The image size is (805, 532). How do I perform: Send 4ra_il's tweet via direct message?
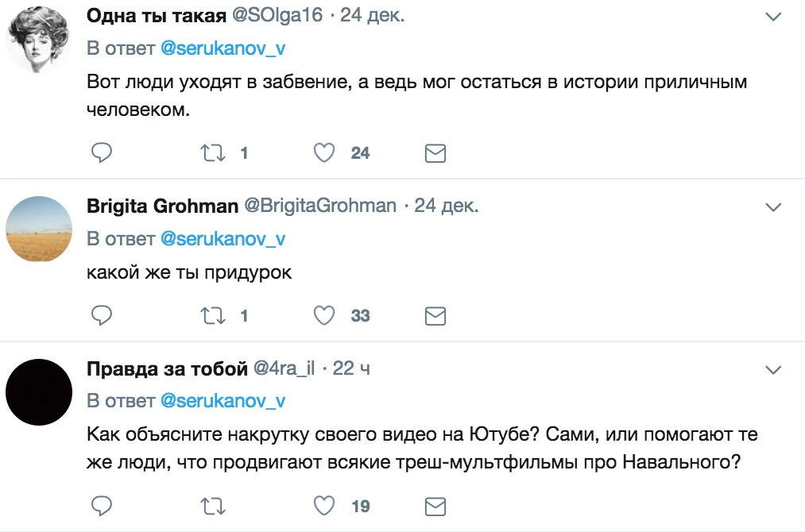435,506
